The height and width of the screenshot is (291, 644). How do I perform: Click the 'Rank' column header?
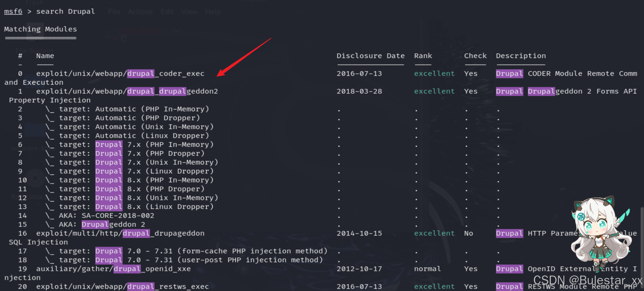423,56
